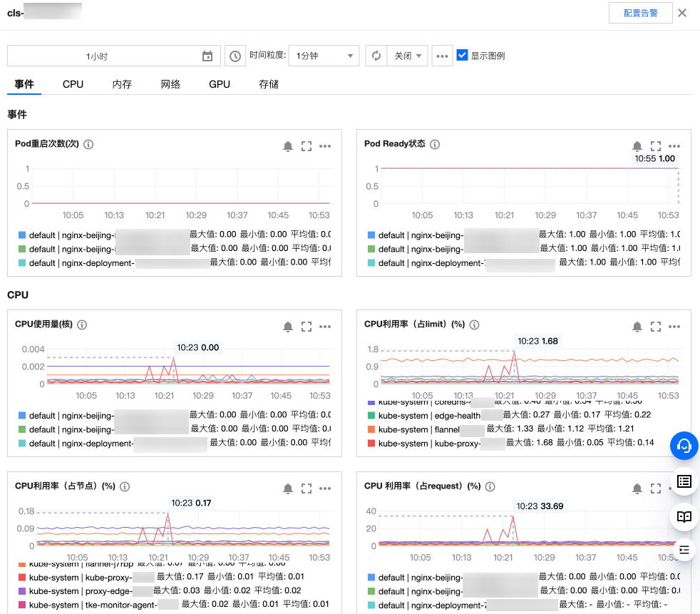The height and width of the screenshot is (614, 700).
Task: Click the clock time history icon
Action: click(x=235, y=56)
